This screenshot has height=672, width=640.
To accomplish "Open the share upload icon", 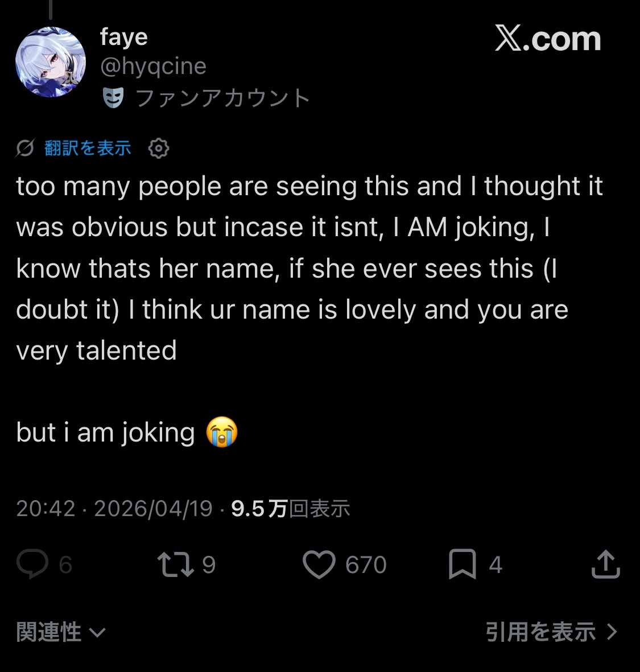I will 605,564.
